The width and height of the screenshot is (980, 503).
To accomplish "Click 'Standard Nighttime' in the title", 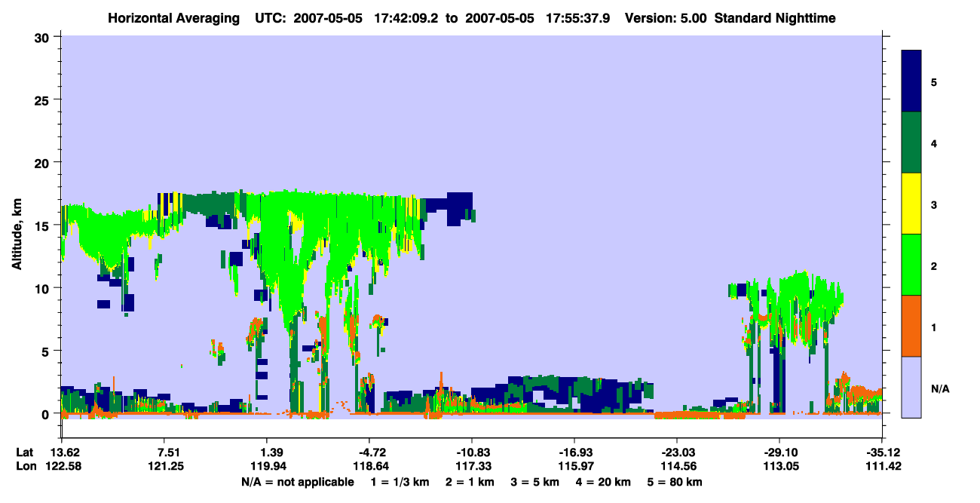I will point(775,17).
